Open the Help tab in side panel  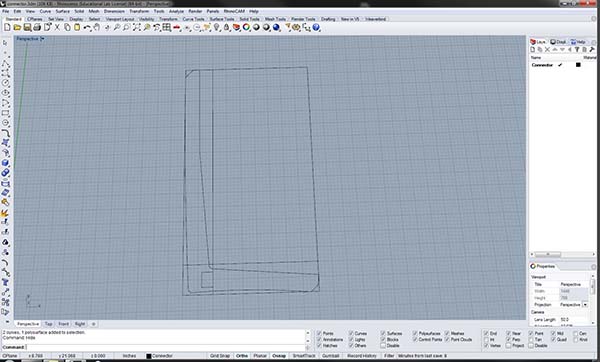(578, 42)
